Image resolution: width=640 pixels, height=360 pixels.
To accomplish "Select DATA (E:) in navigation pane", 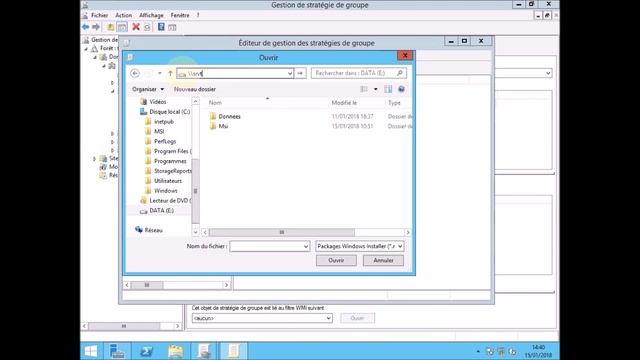I will coord(157,211).
